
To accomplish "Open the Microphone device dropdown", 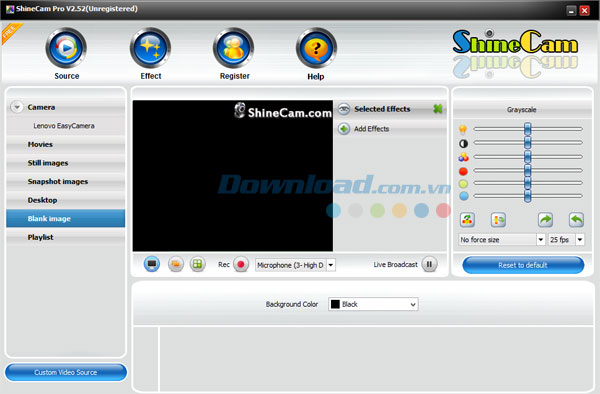I will click(x=331, y=265).
